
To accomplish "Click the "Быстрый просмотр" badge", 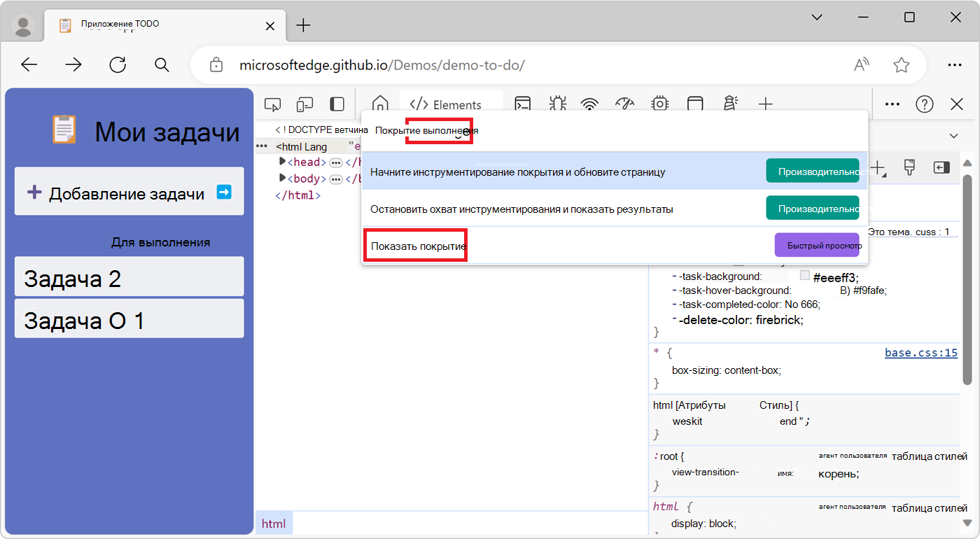I will coord(817,246).
